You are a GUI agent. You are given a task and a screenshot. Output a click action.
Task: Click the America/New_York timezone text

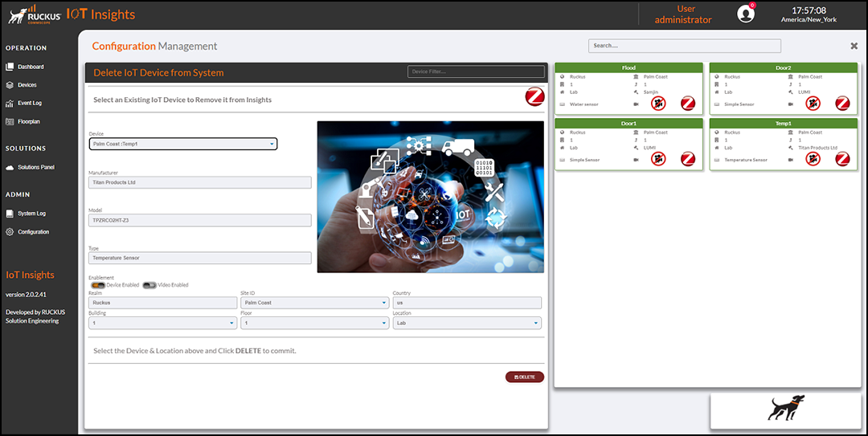coord(809,20)
